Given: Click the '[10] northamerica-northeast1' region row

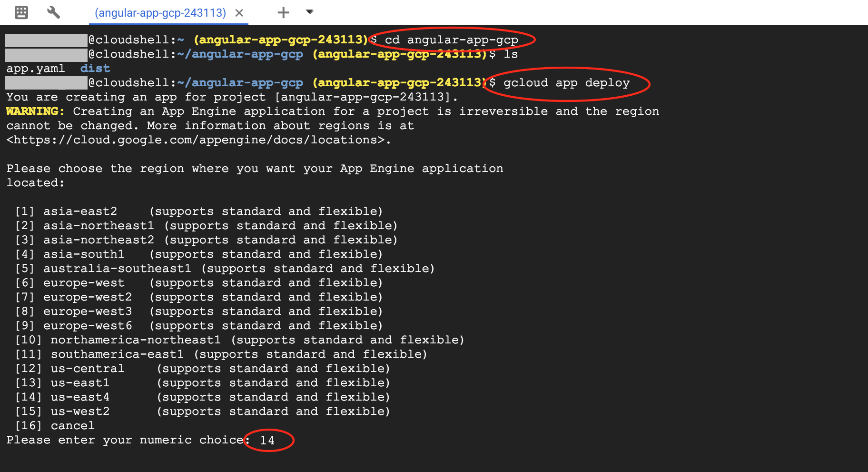Looking at the screenshot, I should [240, 340].
